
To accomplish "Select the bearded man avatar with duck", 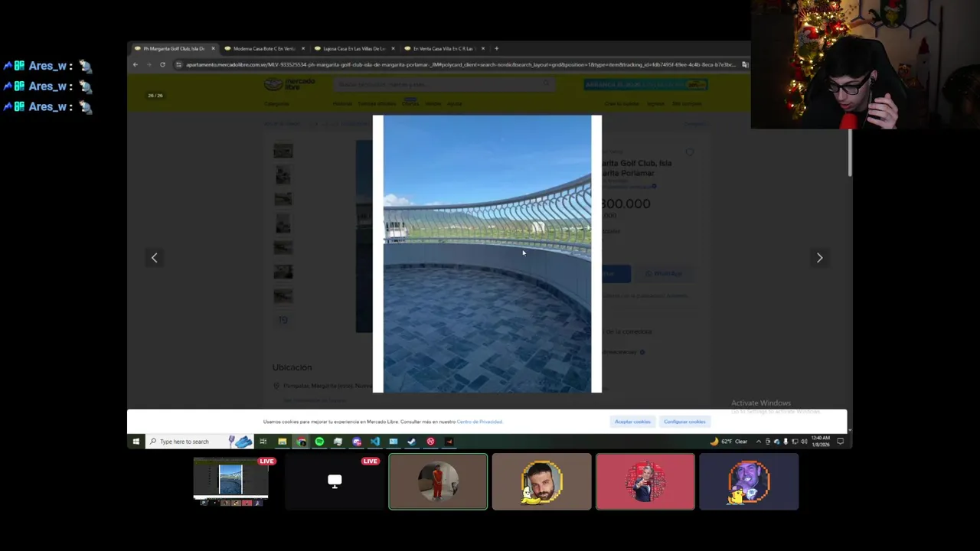I will click(541, 481).
